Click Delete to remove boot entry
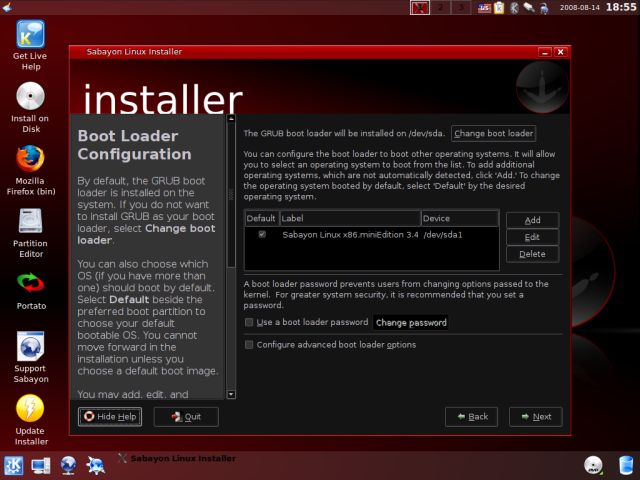Image resolution: width=640 pixels, height=480 pixels. pyautogui.click(x=532, y=254)
